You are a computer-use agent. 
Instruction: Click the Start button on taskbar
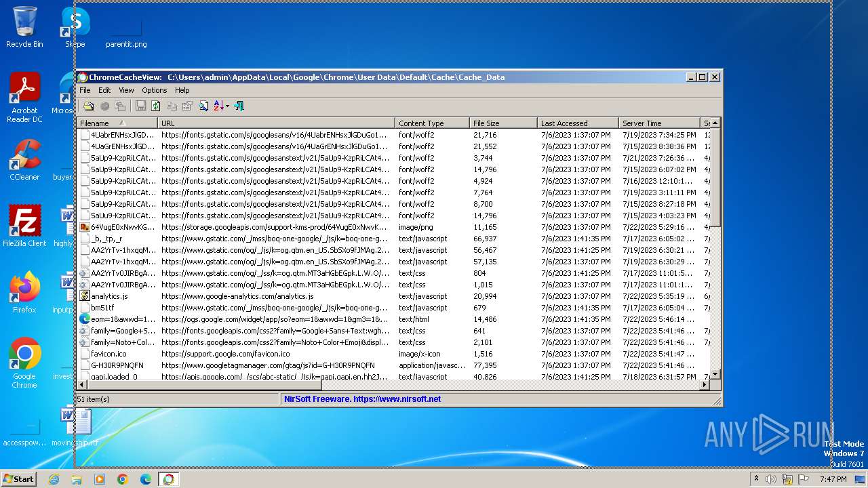(19, 479)
